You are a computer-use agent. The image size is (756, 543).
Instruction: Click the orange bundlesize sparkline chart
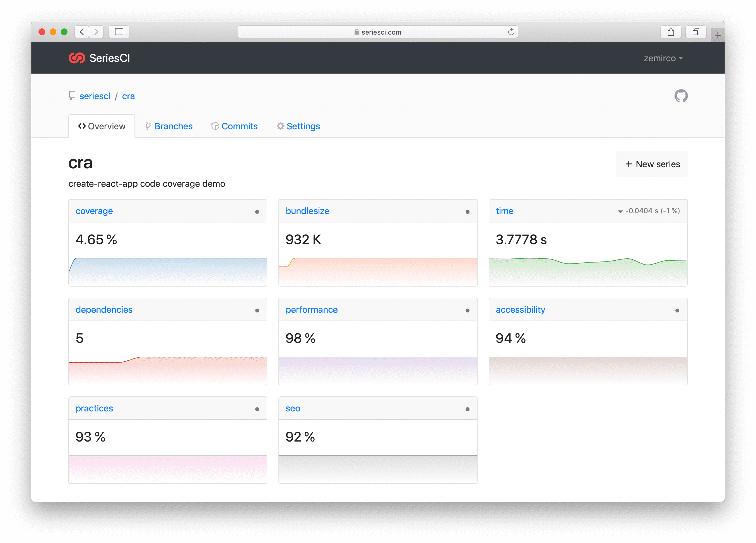point(378,271)
